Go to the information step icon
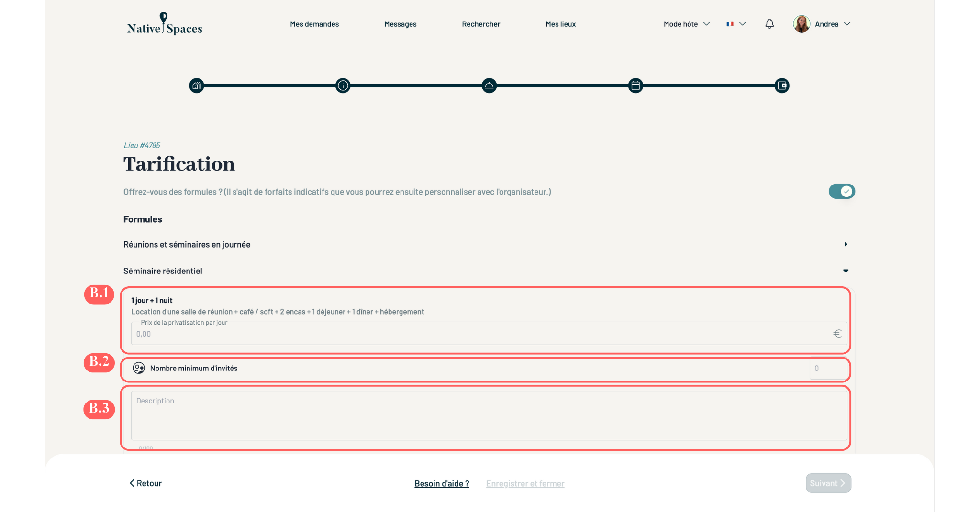 pos(343,86)
